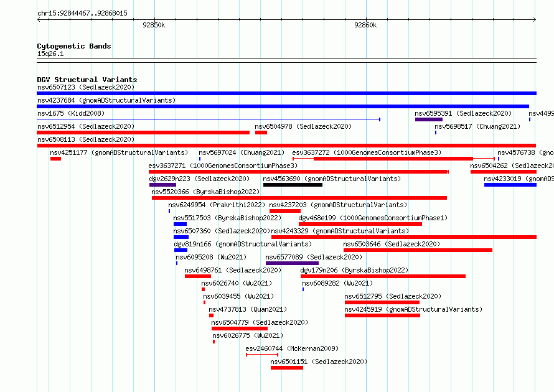Select the red bar of nsv6503646
Viewport: 554px width, 392px height.
pyautogui.click(x=418, y=250)
